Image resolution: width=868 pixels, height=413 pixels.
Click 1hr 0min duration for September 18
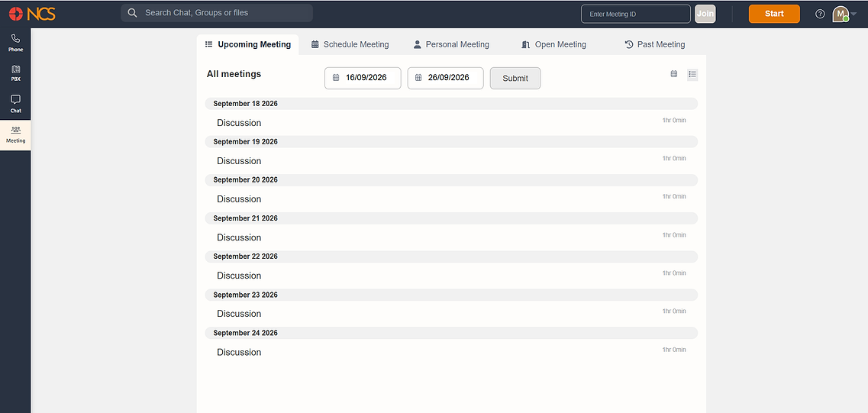click(673, 120)
